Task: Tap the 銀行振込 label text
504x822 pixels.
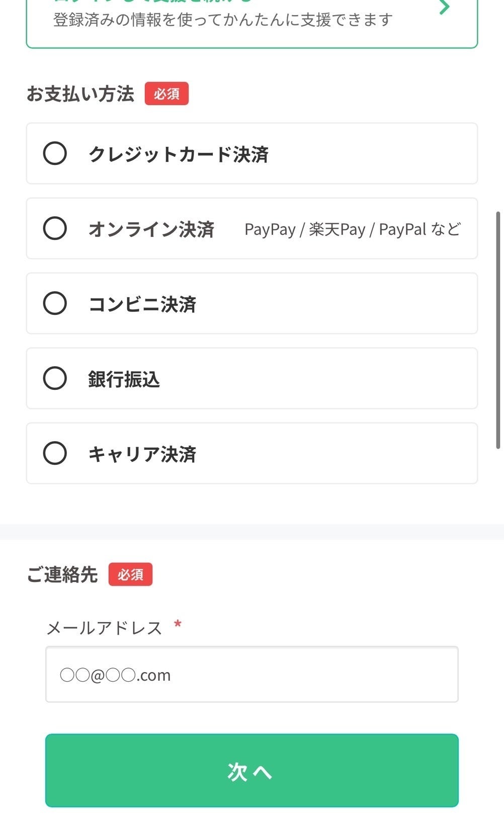Action: point(124,379)
